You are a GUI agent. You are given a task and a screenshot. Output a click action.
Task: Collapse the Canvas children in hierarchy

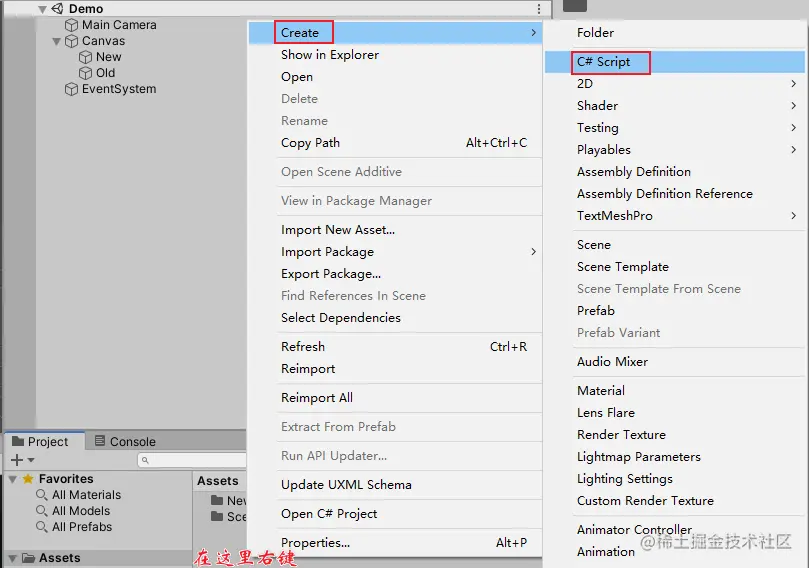pyautogui.click(x=57, y=41)
